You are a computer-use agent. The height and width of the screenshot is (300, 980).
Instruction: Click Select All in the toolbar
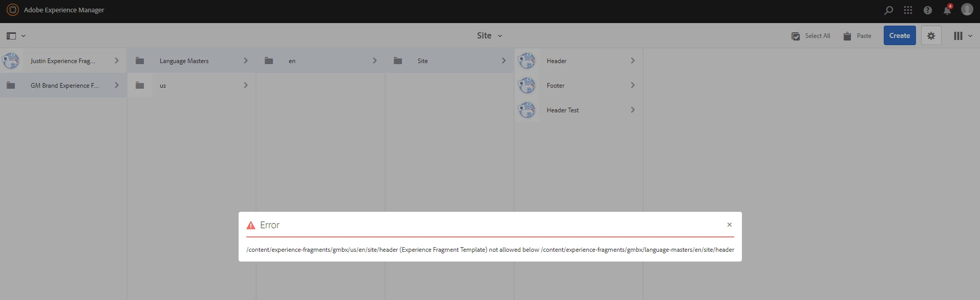click(x=811, y=36)
